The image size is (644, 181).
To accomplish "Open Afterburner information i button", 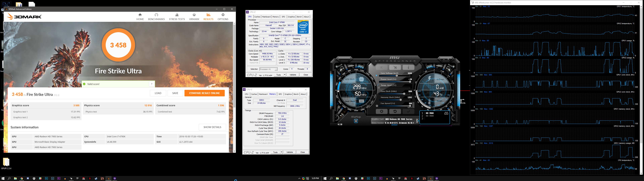I will point(409,68).
